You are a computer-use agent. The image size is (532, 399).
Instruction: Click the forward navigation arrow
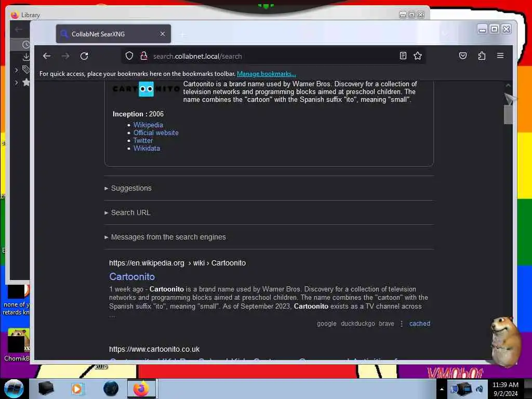click(65, 56)
